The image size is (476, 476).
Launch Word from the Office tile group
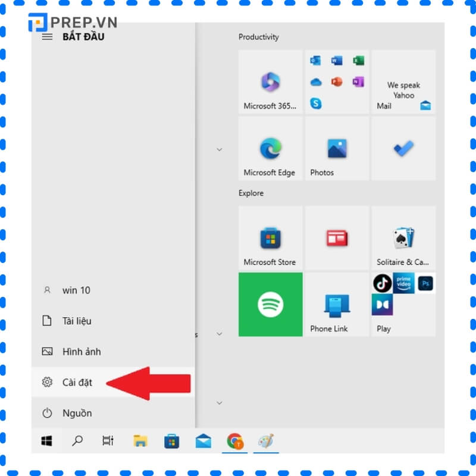[x=337, y=61]
